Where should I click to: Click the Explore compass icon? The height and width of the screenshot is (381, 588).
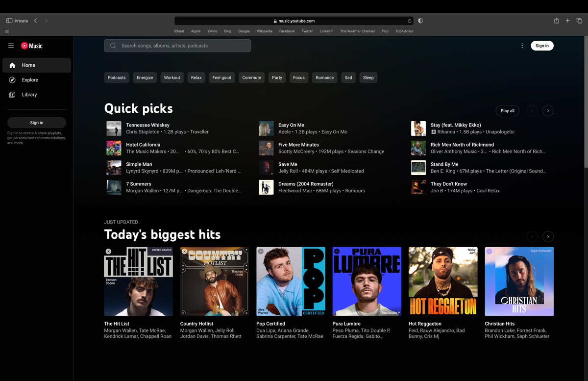(12, 80)
